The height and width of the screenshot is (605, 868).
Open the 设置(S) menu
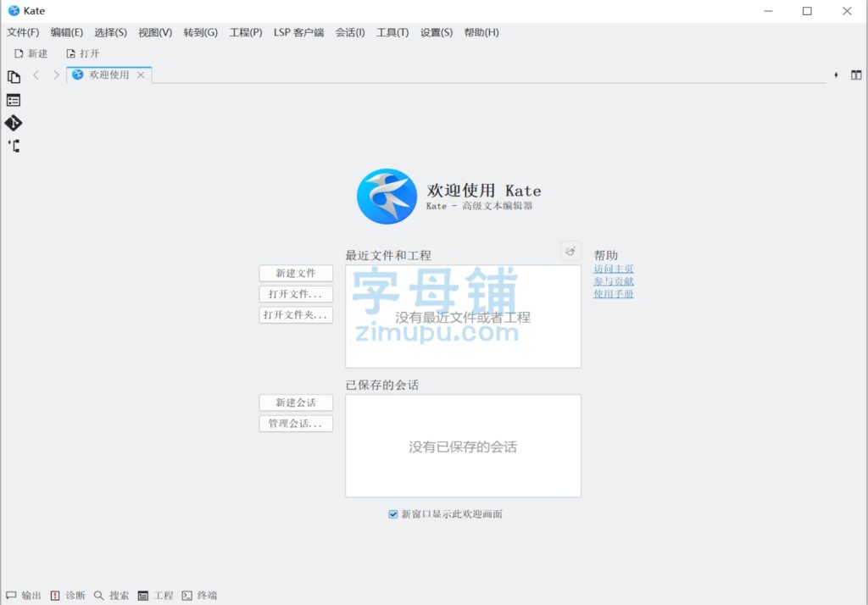click(x=437, y=32)
